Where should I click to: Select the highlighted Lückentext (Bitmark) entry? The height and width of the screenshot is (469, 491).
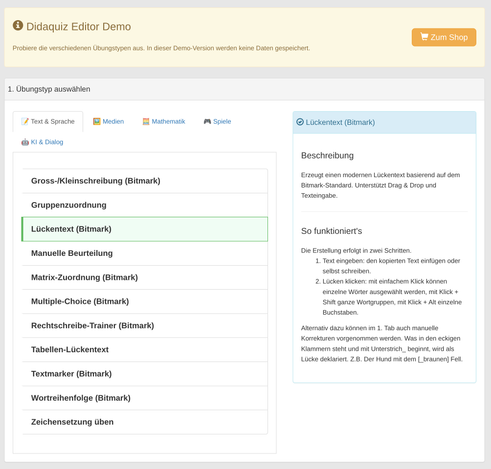[x=145, y=229]
